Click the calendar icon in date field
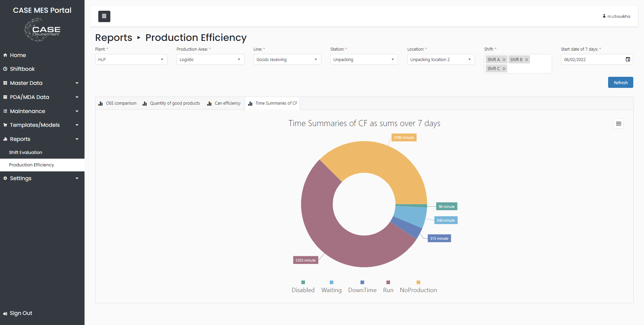The height and width of the screenshot is (325, 644). click(x=628, y=59)
